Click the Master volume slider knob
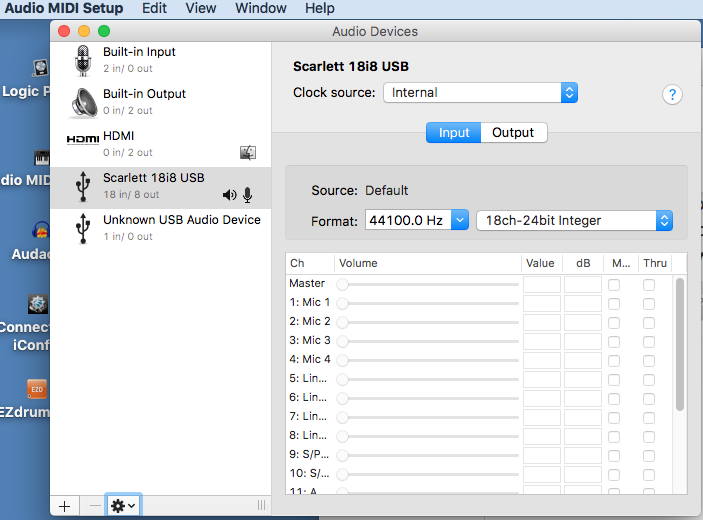This screenshot has height=520, width=703. click(343, 285)
